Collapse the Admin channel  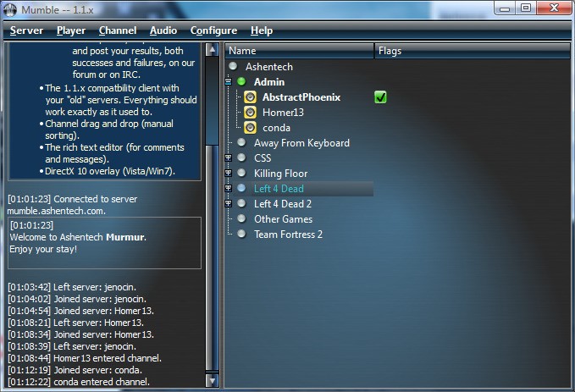pyautogui.click(x=228, y=82)
